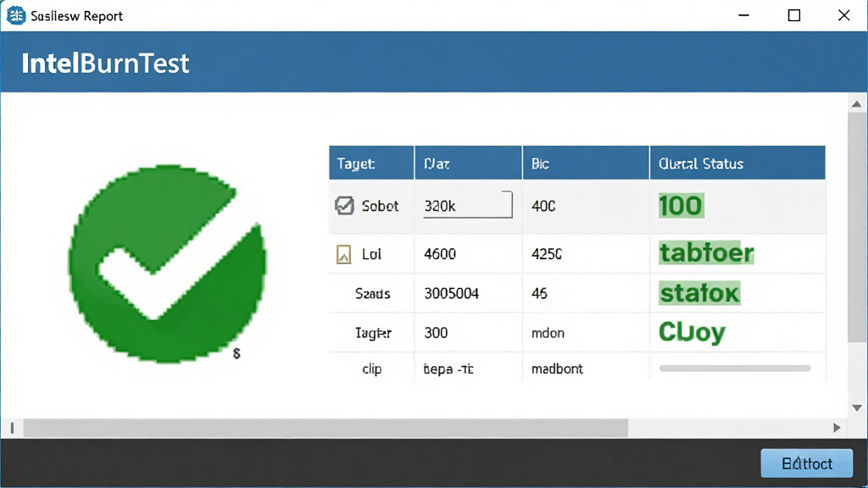Click the 4250 cell
This screenshot has width=868, height=488.
pyautogui.click(x=547, y=254)
